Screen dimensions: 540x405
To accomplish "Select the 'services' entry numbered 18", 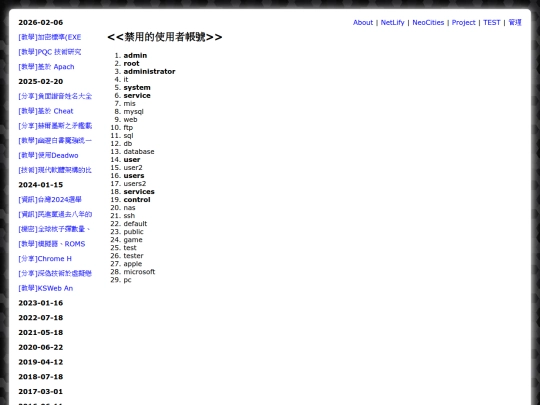I will (x=139, y=192).
